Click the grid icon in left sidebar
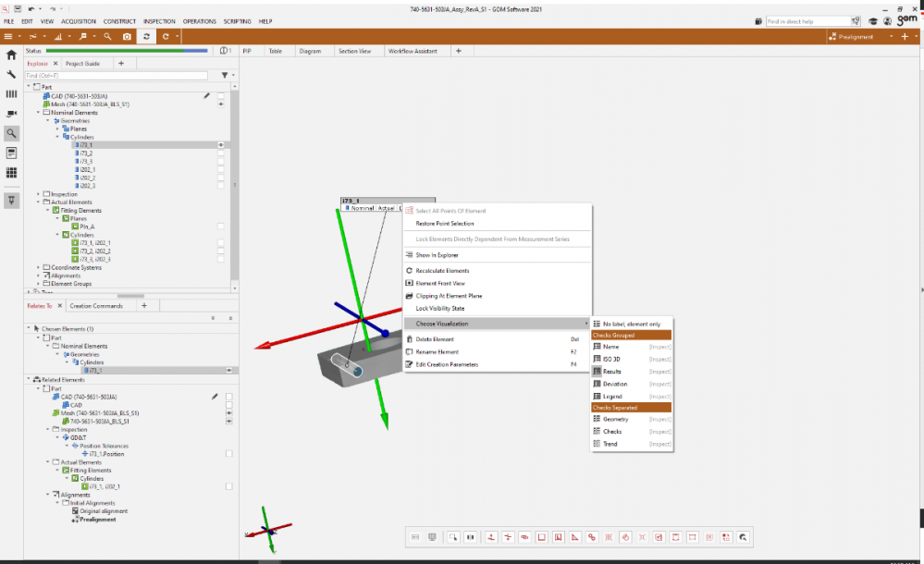 click(x=11, y=173)
